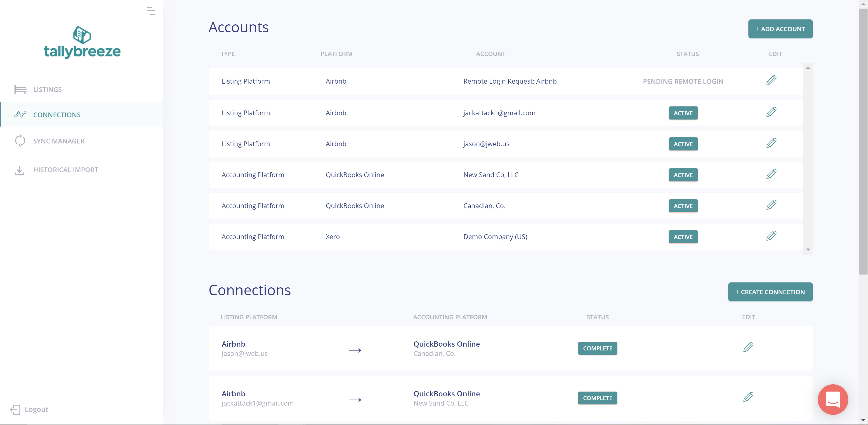This screenshot has width=868, height=425.
Task: Click the edit icon for jackattack1@gmail.com connection
Action: pyautogui.click(x=748, y=397)
